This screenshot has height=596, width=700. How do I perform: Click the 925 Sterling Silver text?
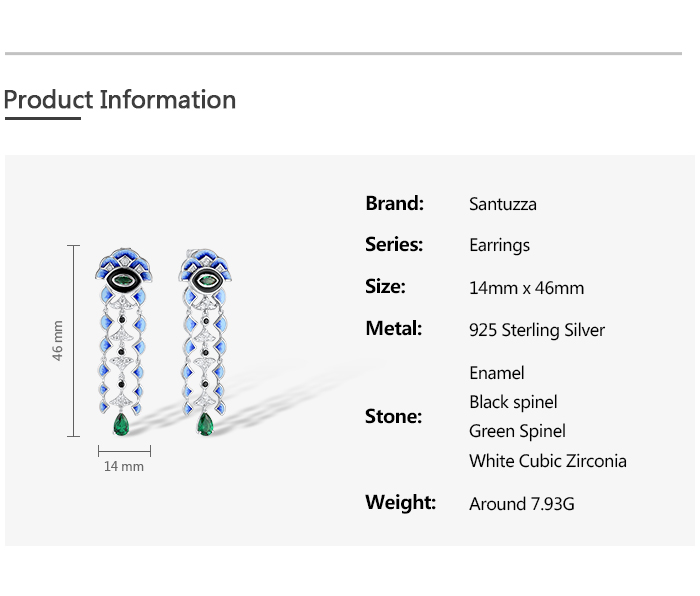(537, 330)
